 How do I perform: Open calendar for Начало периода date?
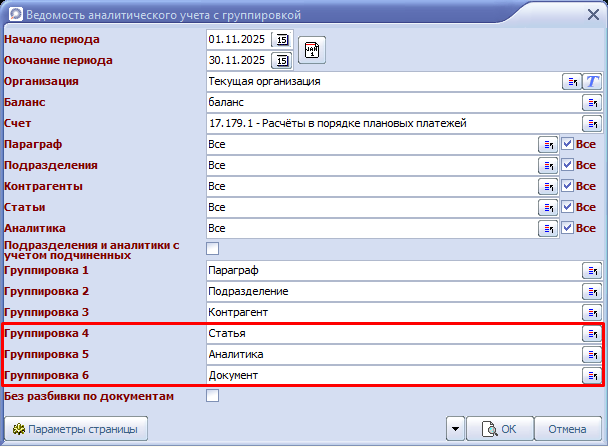[x=282, y=40]
